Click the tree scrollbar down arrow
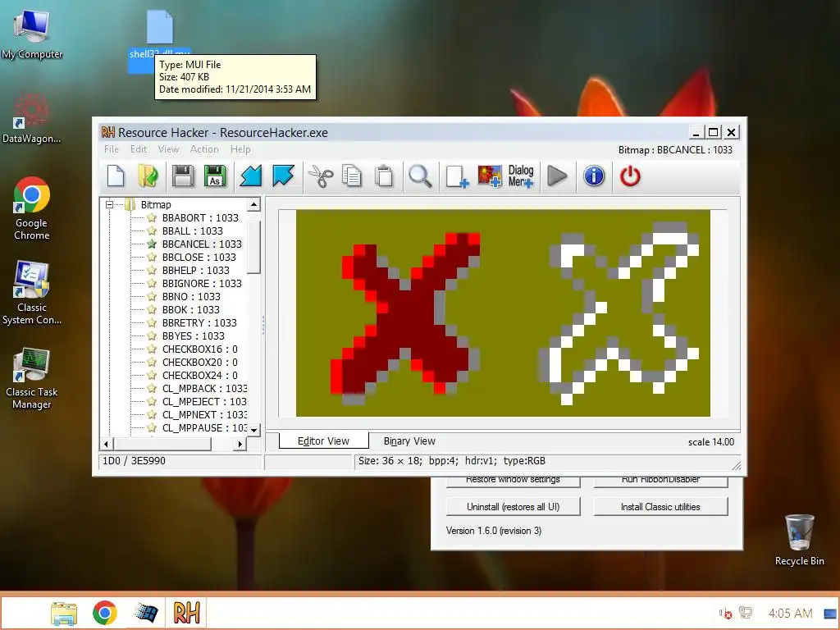This screenshot has height=630, width=840. pos(254,430)
